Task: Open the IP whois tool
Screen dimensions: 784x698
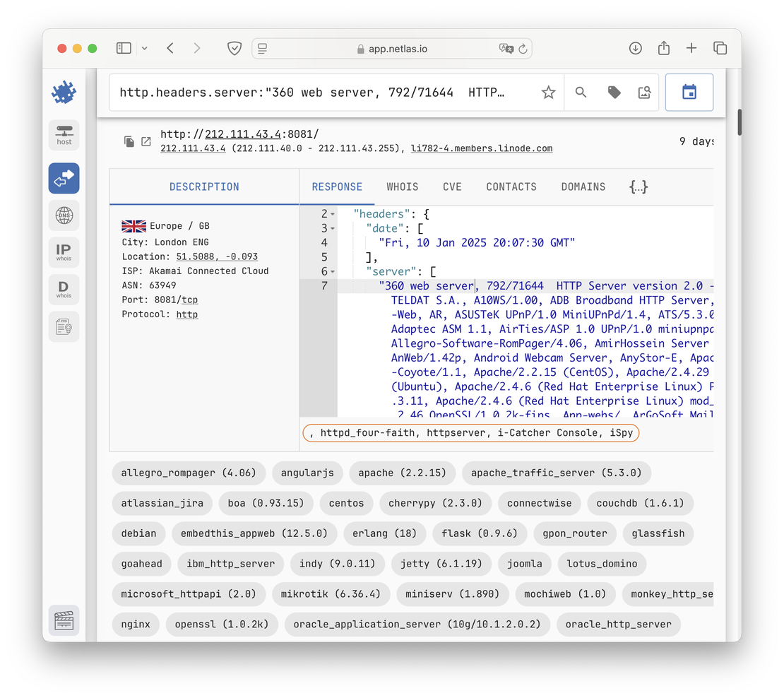Action: pos(64,252)
